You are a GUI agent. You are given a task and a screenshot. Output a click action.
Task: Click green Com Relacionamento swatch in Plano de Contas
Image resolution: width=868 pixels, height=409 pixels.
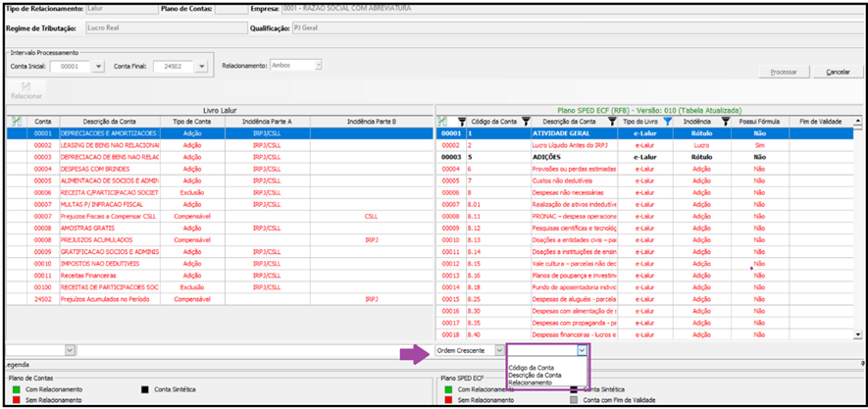16,389
